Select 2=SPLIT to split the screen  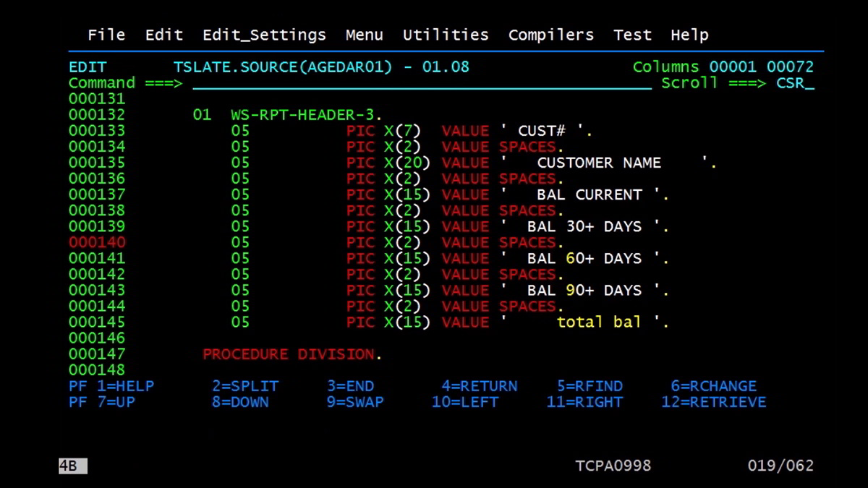point(247,386)
